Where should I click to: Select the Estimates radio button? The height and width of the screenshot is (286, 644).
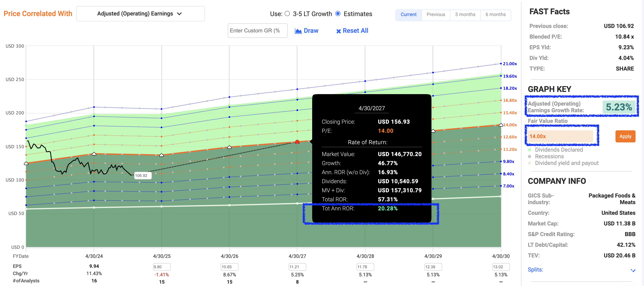click(338, 14)
